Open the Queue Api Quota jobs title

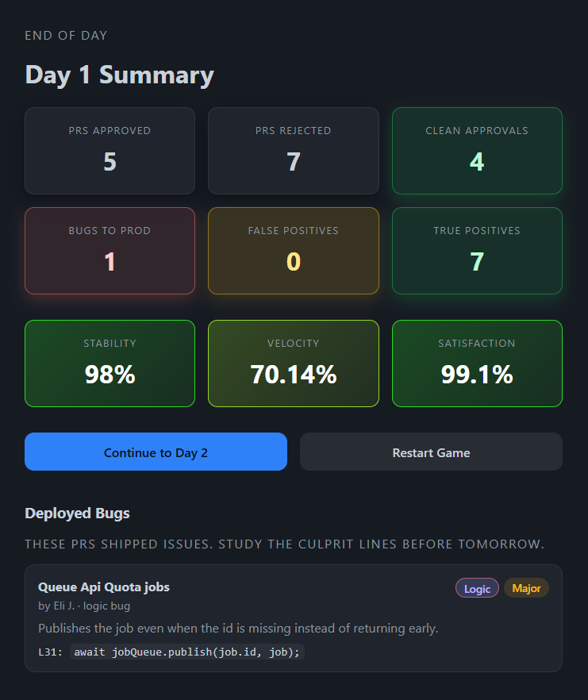point(104,587)
